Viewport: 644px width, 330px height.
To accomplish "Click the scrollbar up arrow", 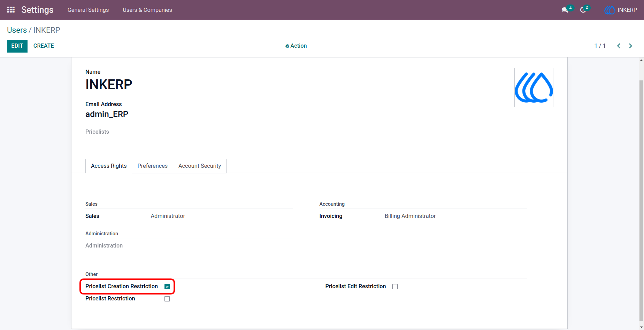I will point(641,60).
